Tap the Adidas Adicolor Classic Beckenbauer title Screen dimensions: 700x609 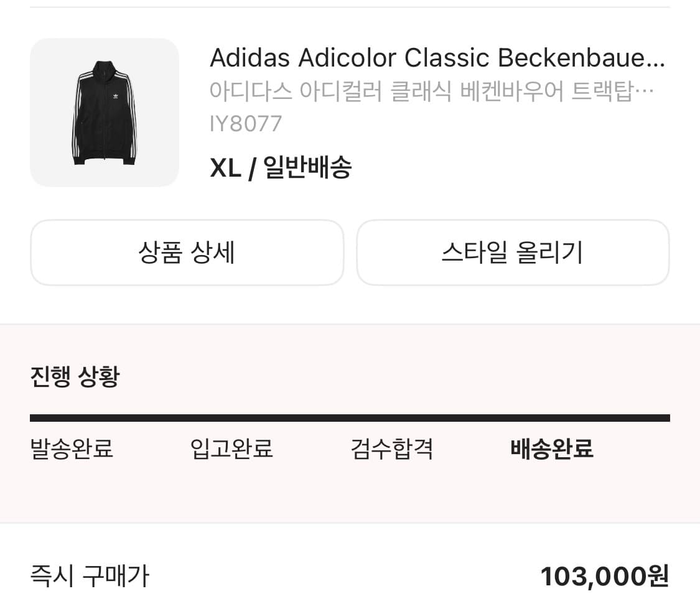pyautogui.click(x=429, y=58)
